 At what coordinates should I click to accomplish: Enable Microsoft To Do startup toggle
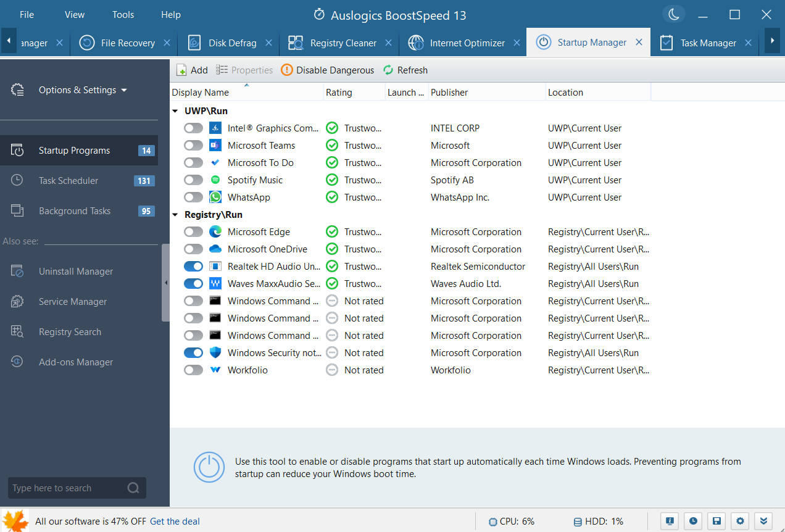pyautogui.click(x=194, y=163)
